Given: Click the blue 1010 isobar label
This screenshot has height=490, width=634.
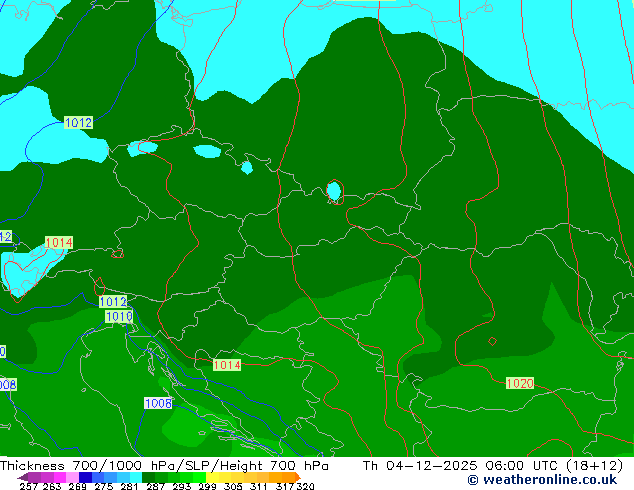Looking at the screenshot, I should (x=119, y=316).
